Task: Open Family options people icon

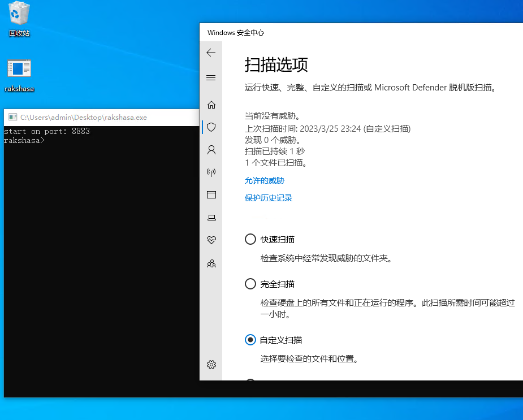Action: pos(211,263)
